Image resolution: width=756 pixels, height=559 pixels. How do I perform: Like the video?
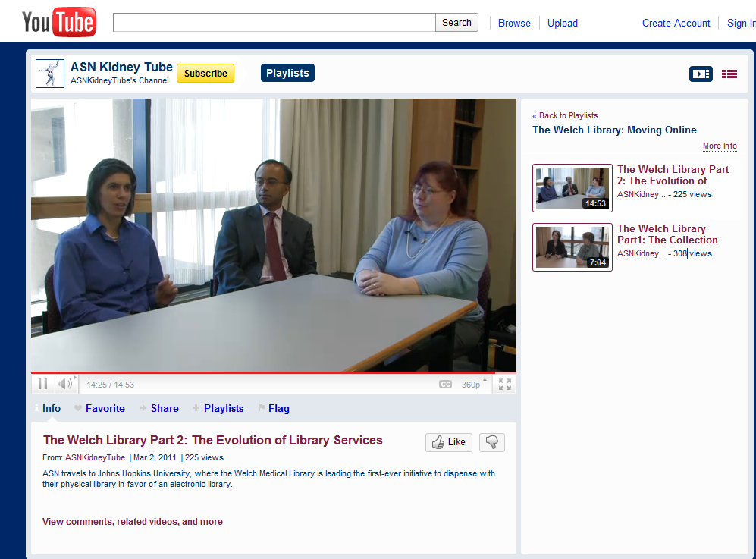point(448,442)
